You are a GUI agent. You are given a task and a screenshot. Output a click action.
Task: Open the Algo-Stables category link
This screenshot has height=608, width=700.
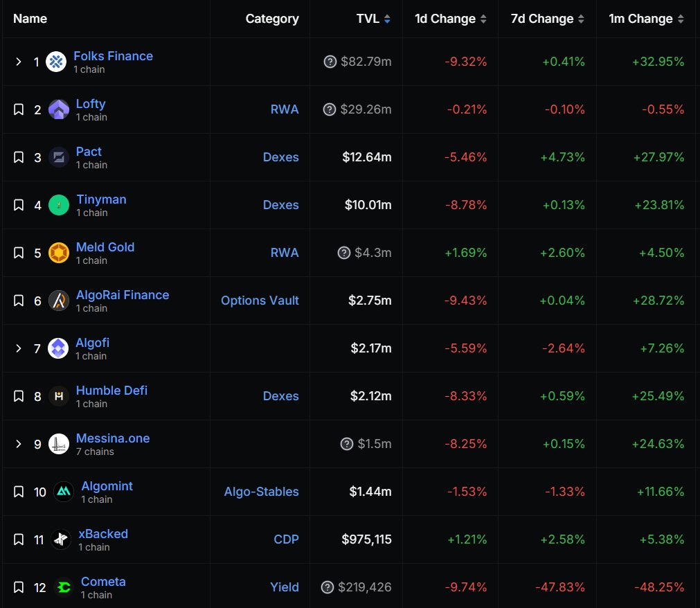click(x=261, y=492)
